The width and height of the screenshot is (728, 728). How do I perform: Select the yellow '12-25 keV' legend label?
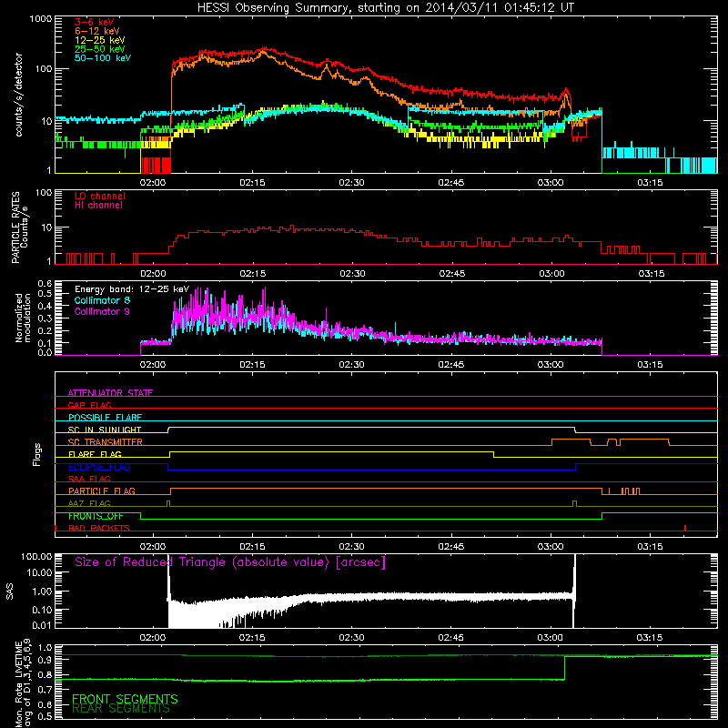(100, 40)
